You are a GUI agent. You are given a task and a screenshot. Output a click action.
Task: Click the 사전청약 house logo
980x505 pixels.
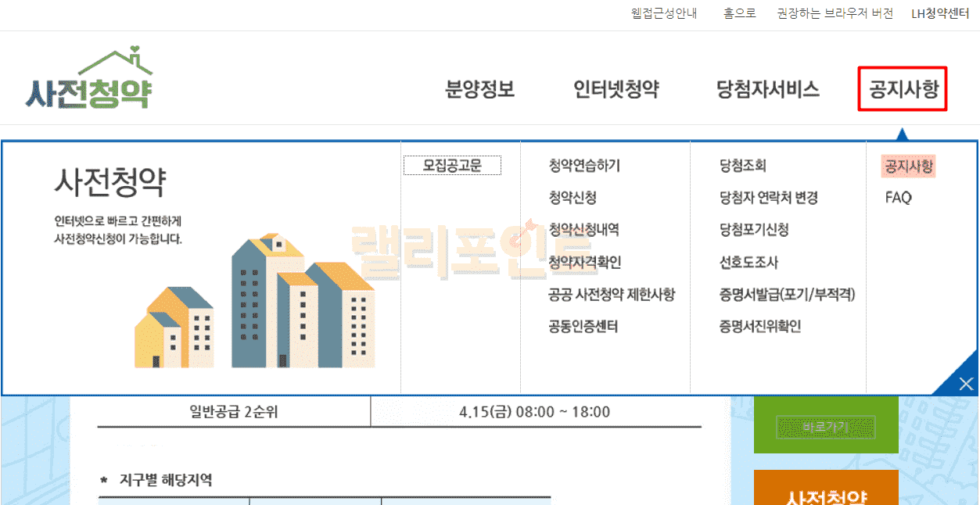(89, 80)
